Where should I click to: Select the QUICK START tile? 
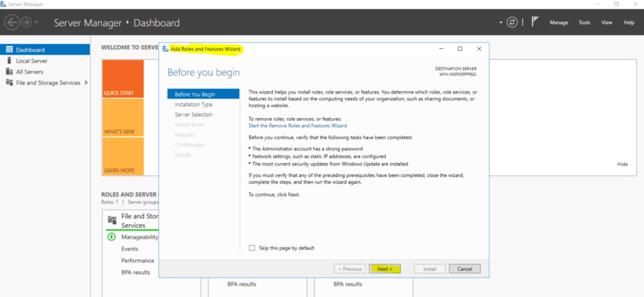[123, 78]
